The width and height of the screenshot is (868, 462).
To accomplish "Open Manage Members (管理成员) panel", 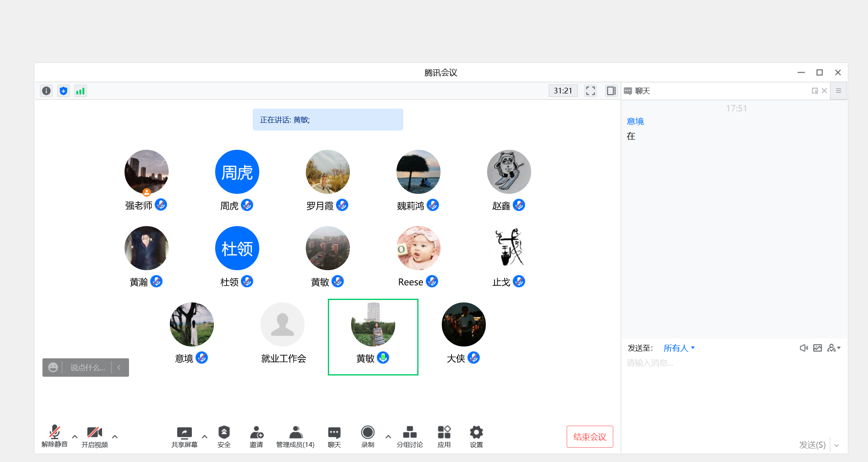I will coord(295,433).
